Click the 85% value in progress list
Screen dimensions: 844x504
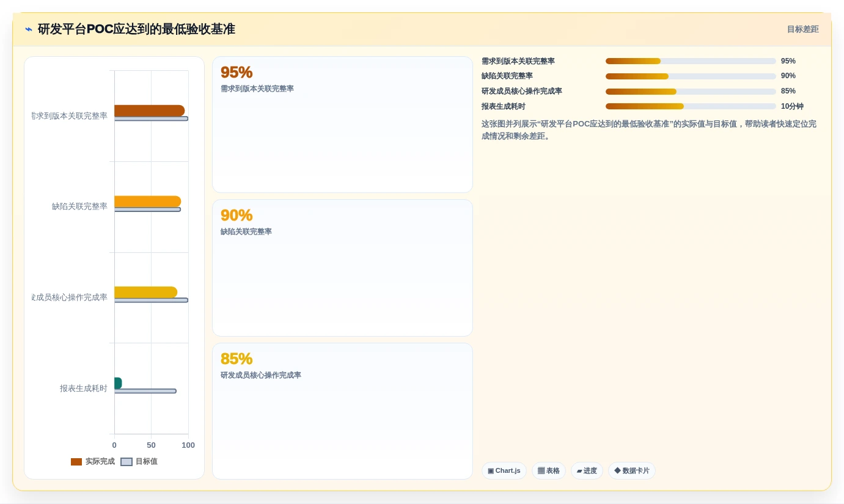(x=788, y=91)
